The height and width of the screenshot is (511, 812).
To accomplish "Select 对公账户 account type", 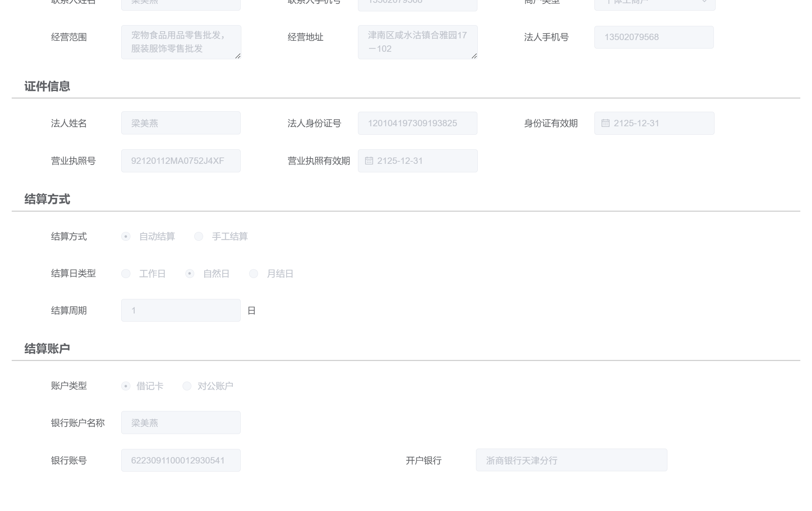I will pyautogui.click(x=187, y=386).
